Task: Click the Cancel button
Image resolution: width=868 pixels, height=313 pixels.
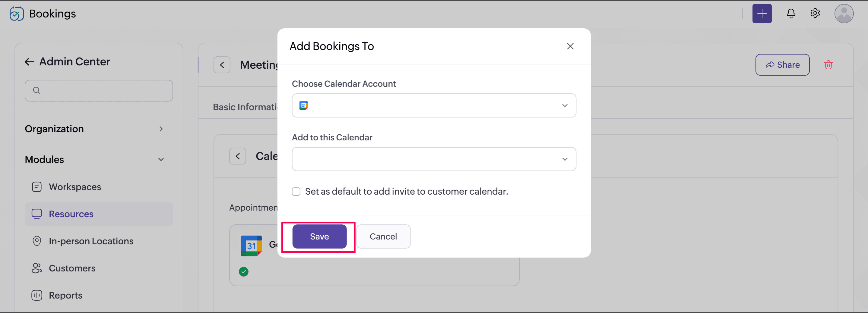Action: pos(383,236)
